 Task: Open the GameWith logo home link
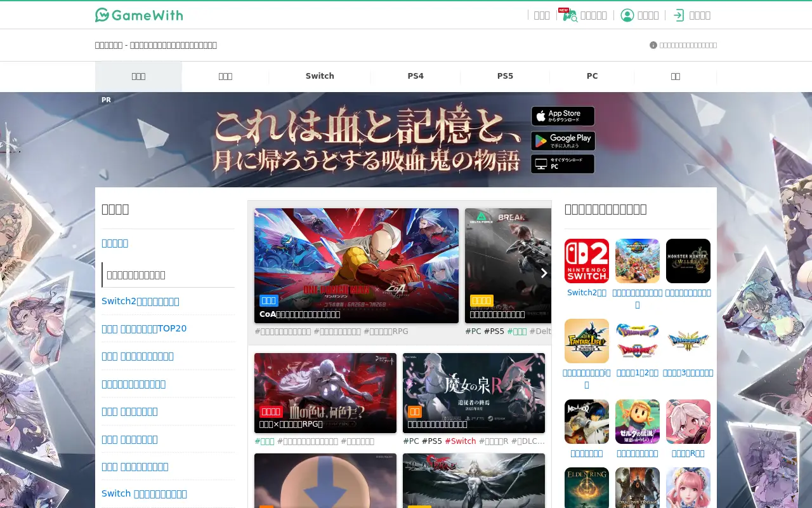(x=139, y=15)
